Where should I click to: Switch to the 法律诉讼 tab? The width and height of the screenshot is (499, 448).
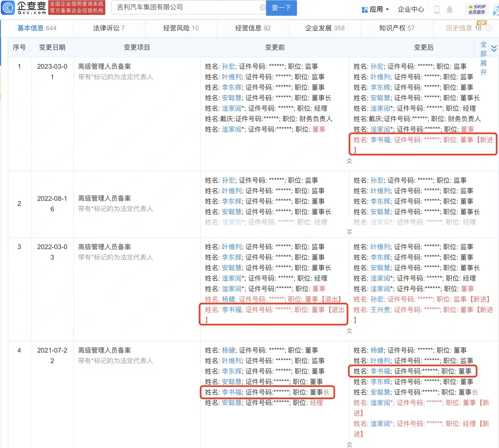[x=108, y=28]
